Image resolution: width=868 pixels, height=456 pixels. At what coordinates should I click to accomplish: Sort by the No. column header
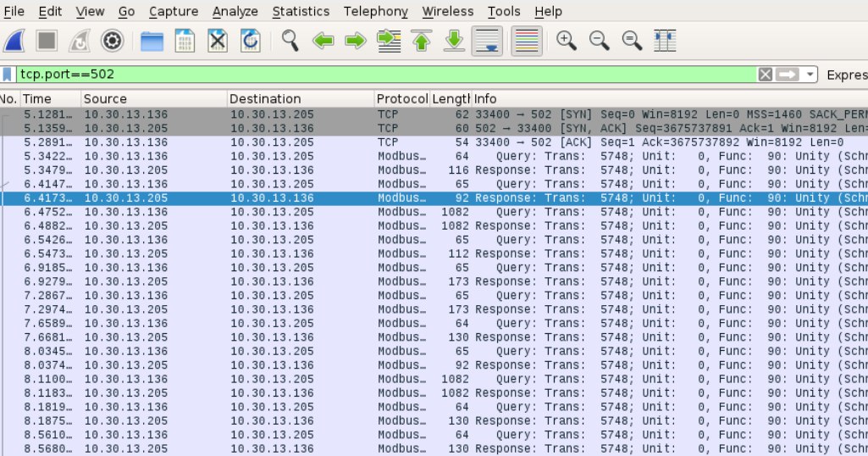(x=9, y=98)
